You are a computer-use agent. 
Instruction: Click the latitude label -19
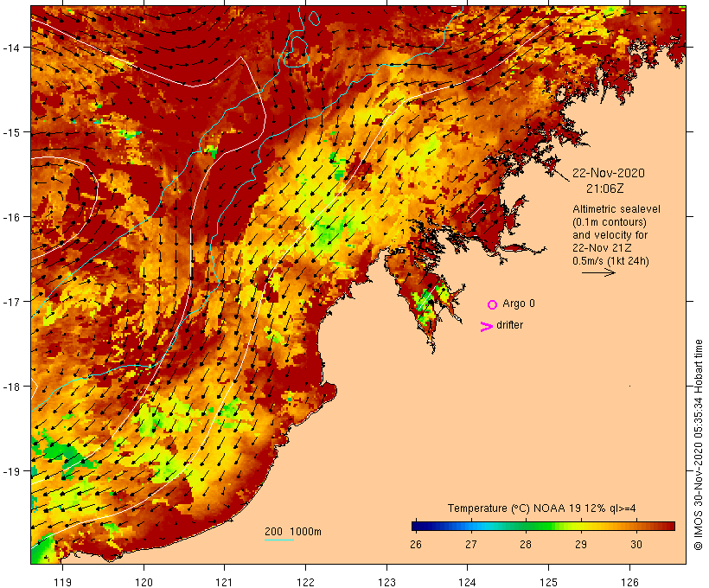(10, 471)
